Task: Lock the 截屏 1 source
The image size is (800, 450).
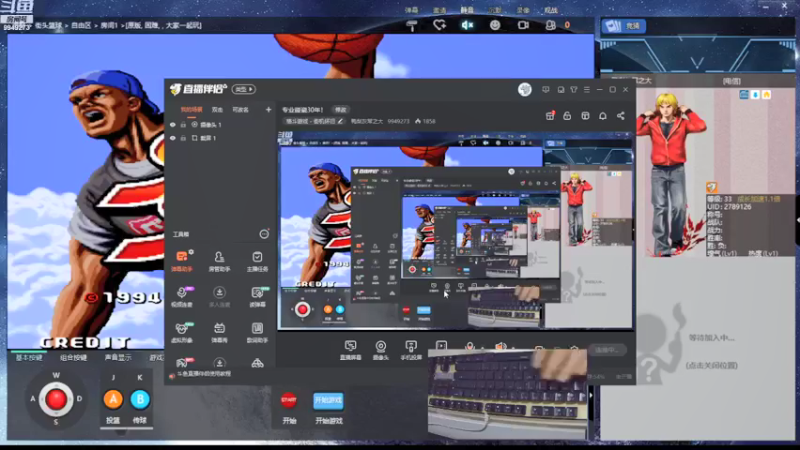Action: point(183,138)
